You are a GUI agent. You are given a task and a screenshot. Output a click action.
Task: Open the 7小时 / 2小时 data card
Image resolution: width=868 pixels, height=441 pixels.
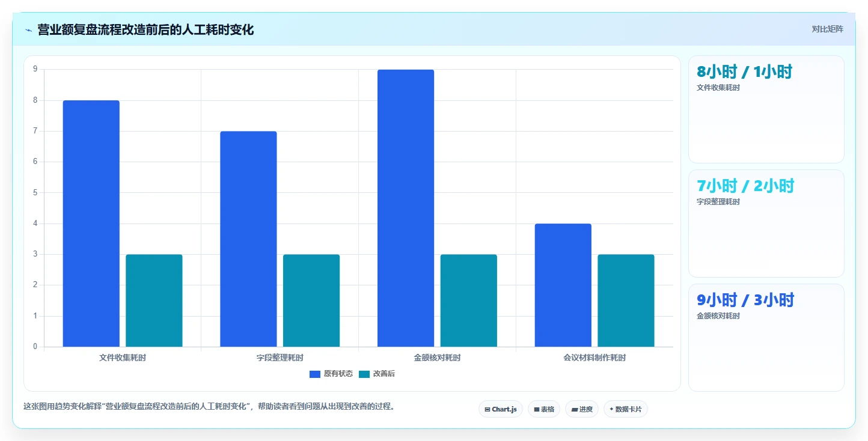(766, 224)
